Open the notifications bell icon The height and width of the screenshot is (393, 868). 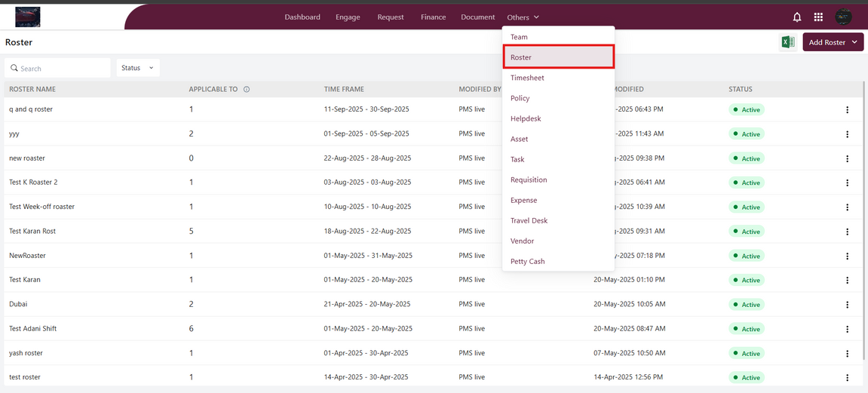pyautogui.click(x=797, y=17)
